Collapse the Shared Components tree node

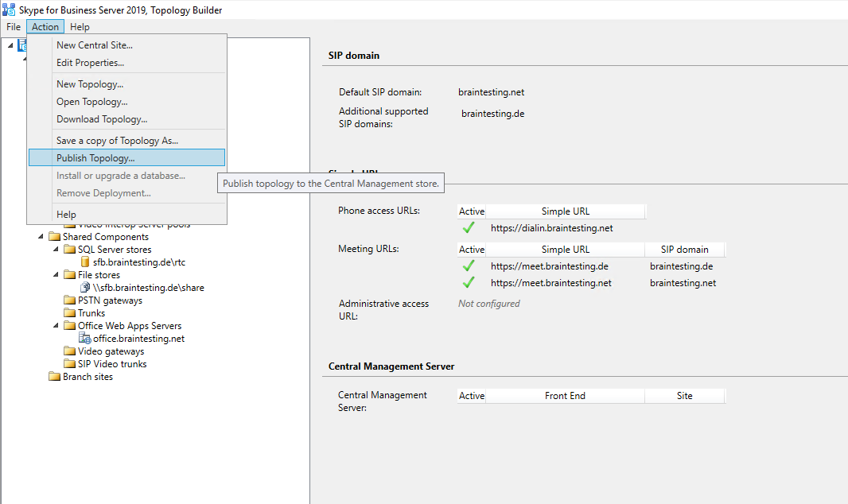coord(41,237)
